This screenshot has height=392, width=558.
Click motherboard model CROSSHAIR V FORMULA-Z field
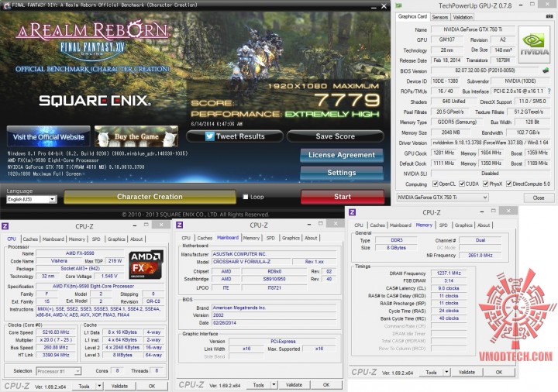[x=251, y=262]
